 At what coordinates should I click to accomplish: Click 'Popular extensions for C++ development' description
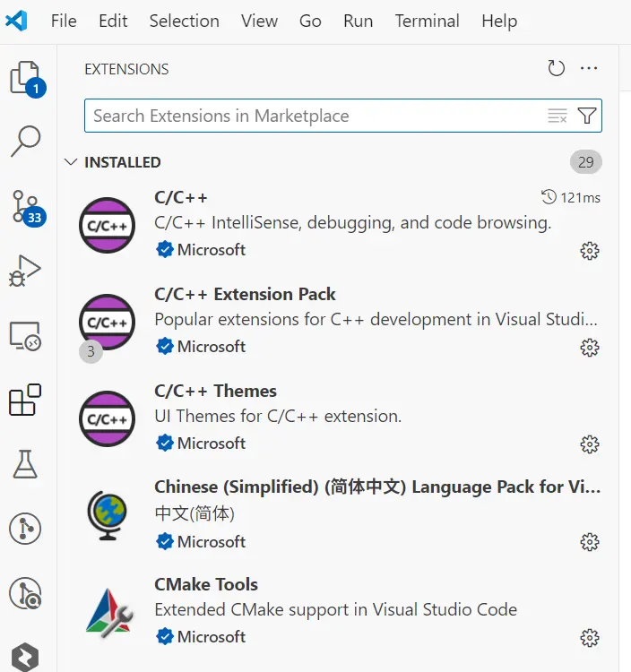376,320
